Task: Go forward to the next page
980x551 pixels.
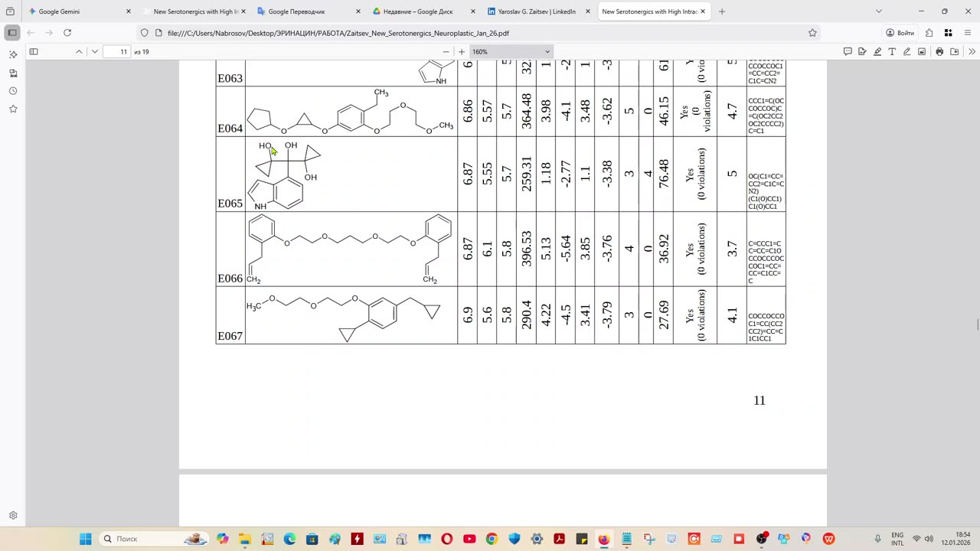Action: [49, 33]
